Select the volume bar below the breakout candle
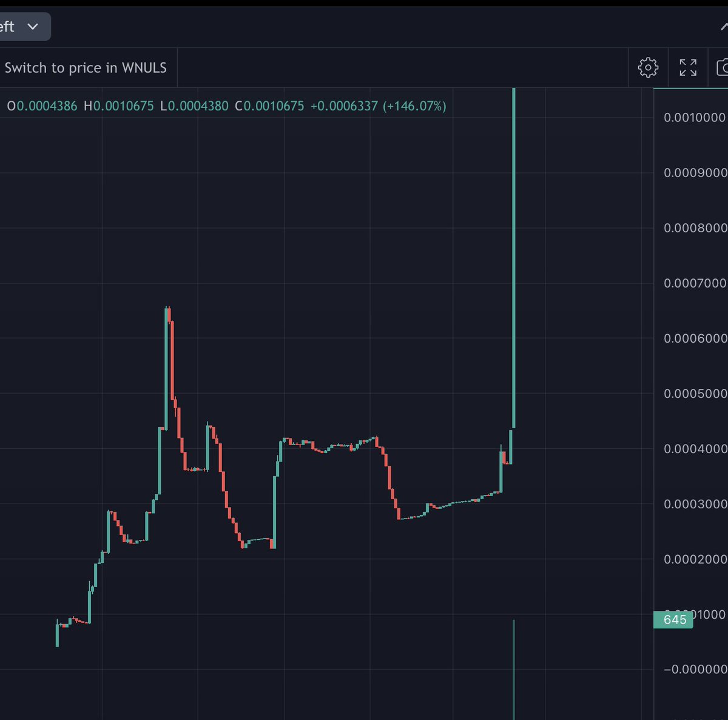Viewport: 728px width, 720px height. pyautogui.click(x=514, y=670)
